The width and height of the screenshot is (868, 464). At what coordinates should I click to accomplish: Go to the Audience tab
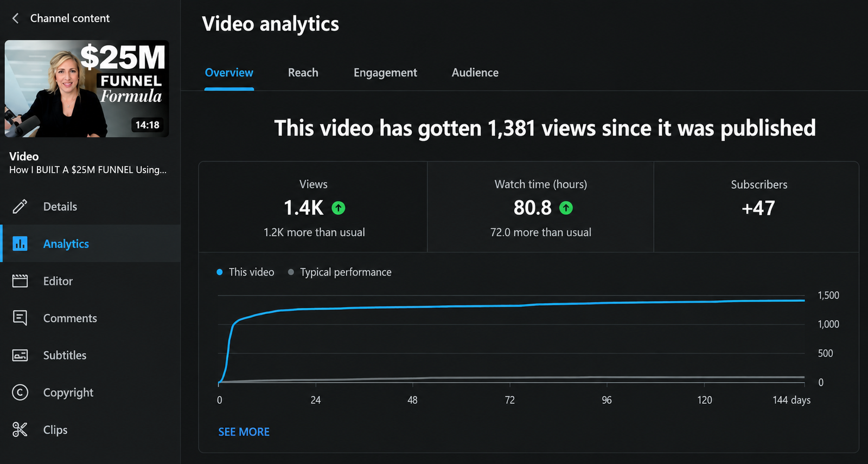pos(475,73)
